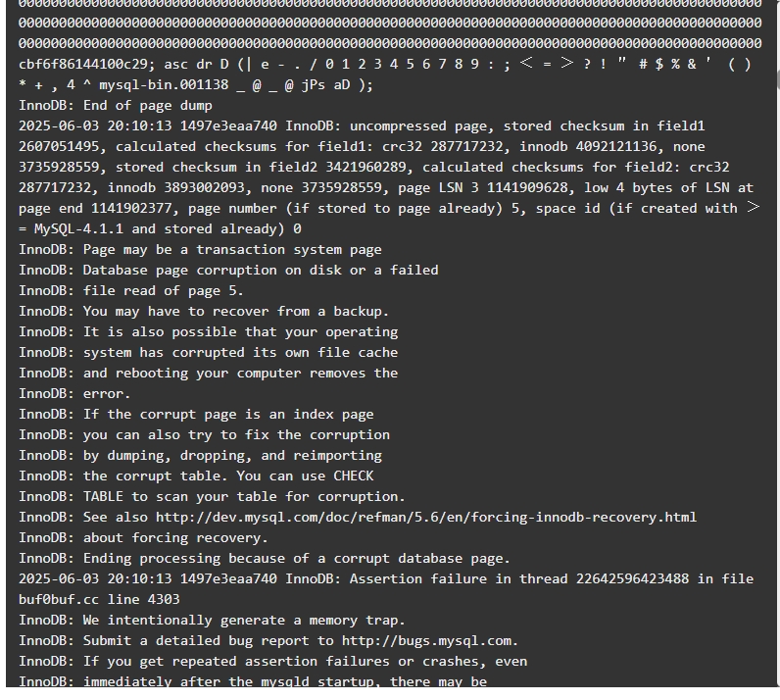The image size is (780, 700).
Task: Click 'Database page corruption on disk' line
Action: 228,271
